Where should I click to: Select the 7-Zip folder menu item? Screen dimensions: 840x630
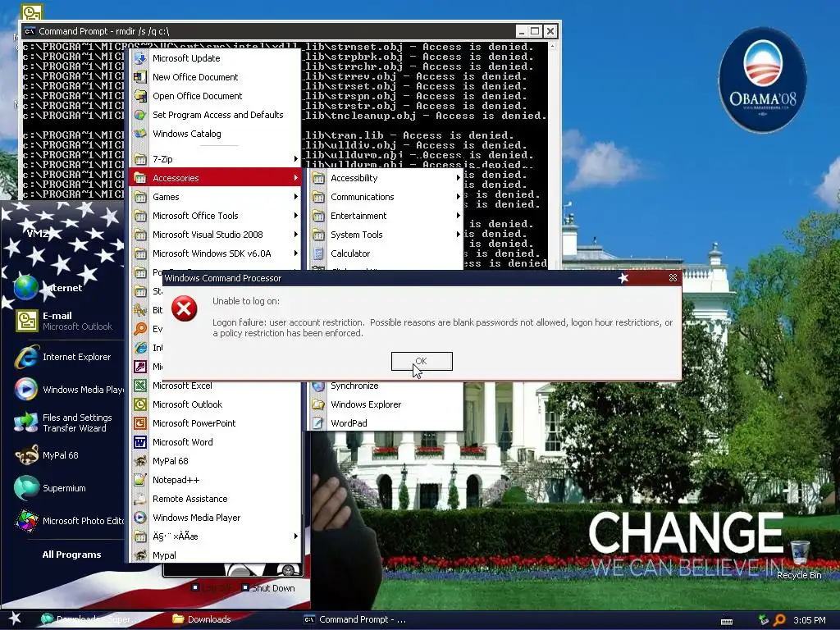(216, 159)
